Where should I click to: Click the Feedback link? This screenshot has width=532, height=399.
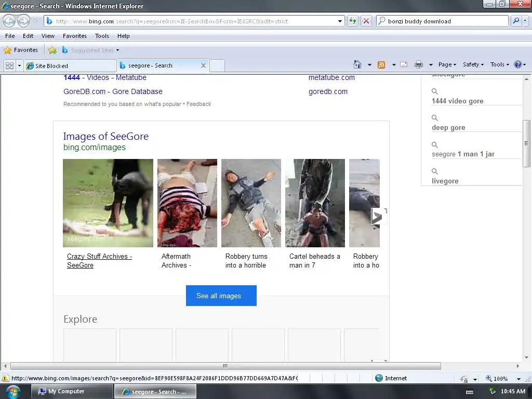pos(198,104)
